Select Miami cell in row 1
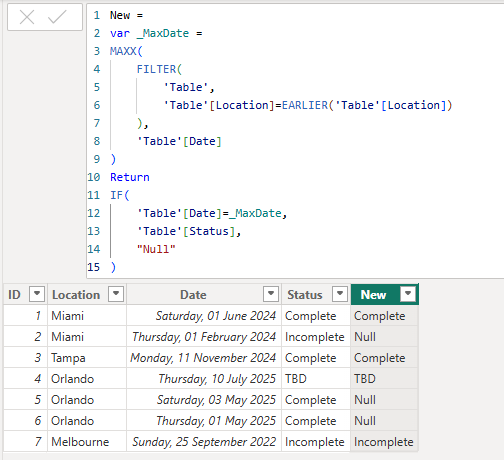504x460 pixels. [87, 316]
